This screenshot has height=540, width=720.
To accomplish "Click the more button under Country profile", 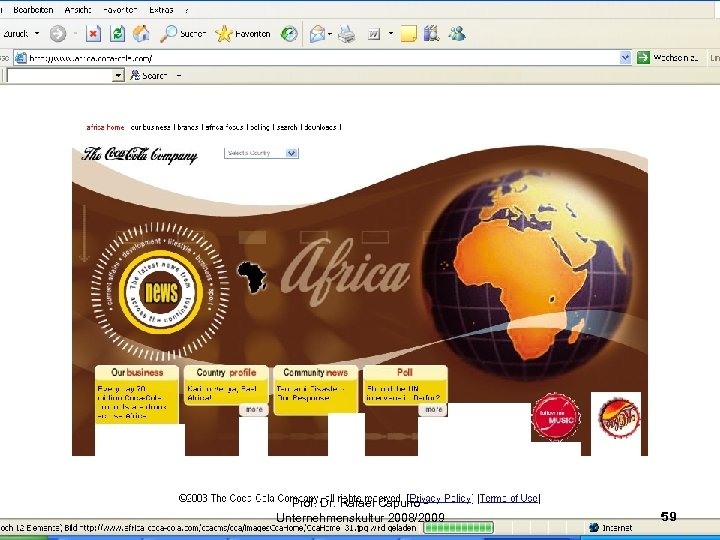I will click(x=254, y=410).
